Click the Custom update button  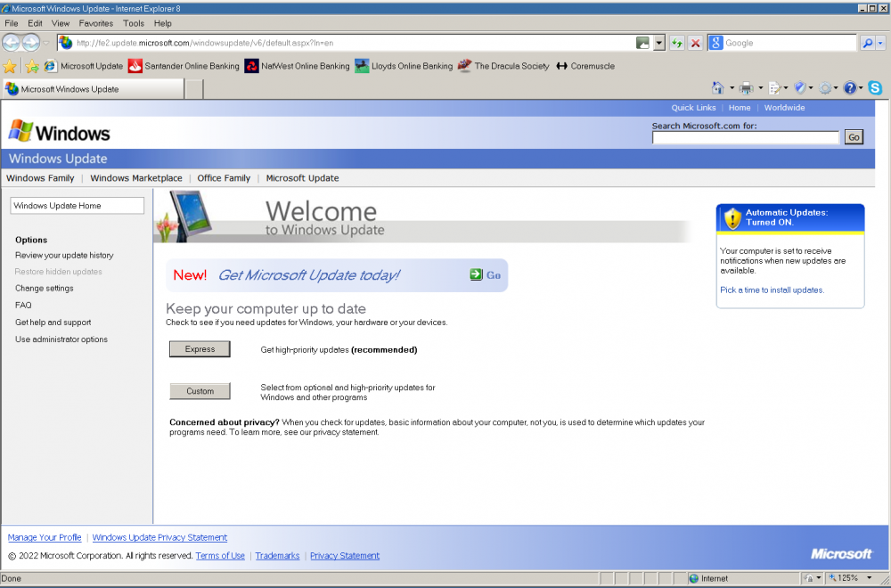coord(200,391)
